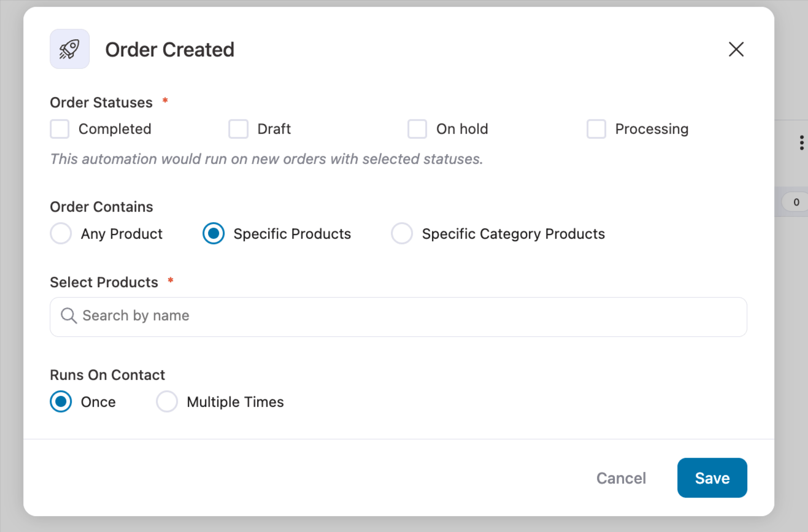The width and height of the screenshot is (808, 532).
Task: Click the magnifier icon in Select Products
Action: tap(69, 316)
